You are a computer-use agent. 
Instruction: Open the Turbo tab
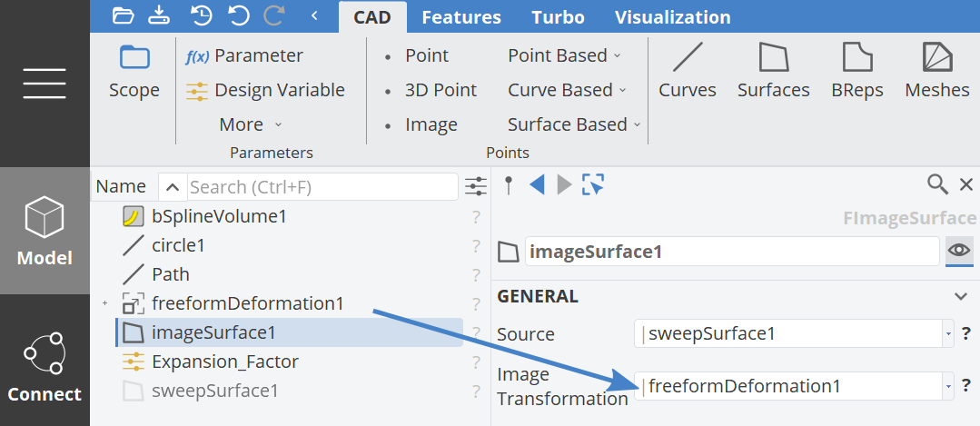pyautogui.click(x=559, y=17)
